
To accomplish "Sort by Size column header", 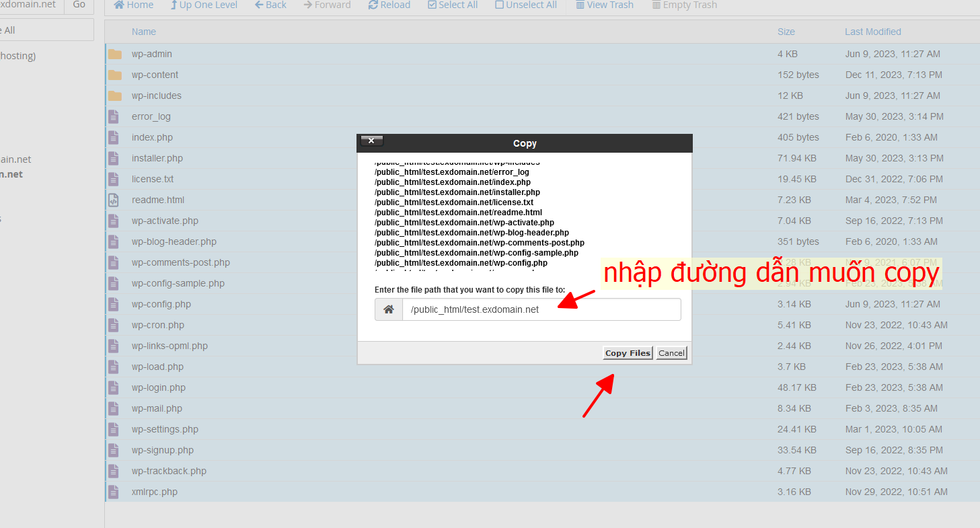I will [786, 32].
